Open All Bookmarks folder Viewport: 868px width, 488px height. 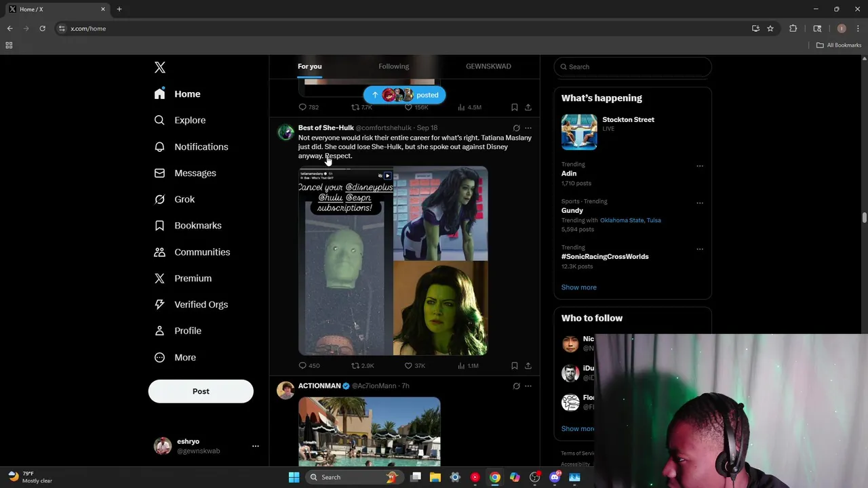tap(839, 45)
